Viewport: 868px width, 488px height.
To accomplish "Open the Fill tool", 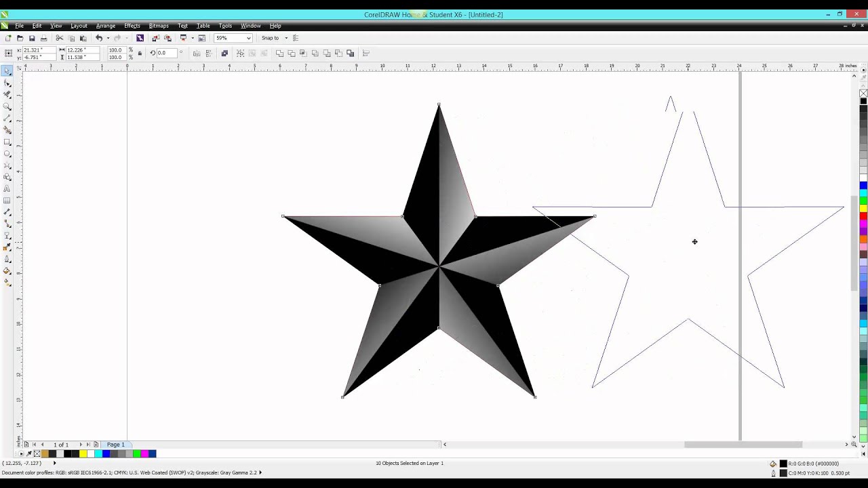I will click(7, 271).
